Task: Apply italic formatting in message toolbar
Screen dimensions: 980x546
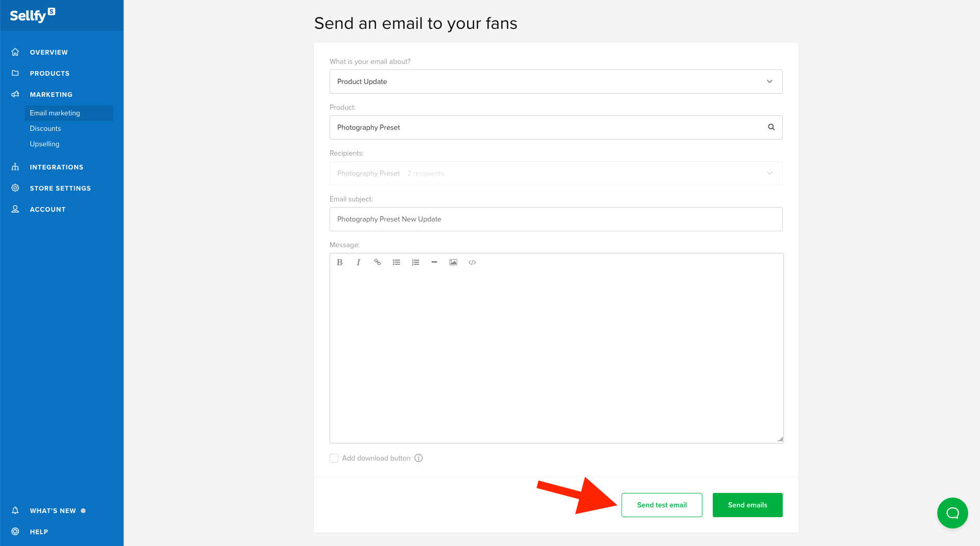Action: (x=358, y=262)
